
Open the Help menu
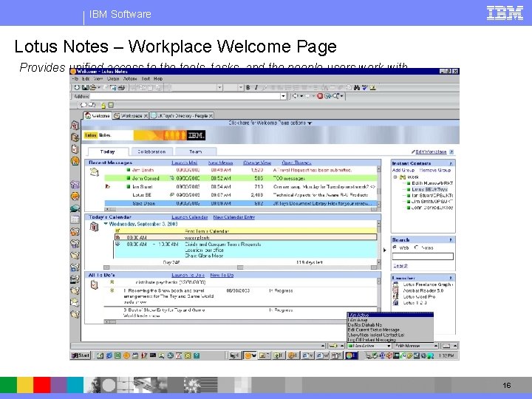(x=158, y=79)
